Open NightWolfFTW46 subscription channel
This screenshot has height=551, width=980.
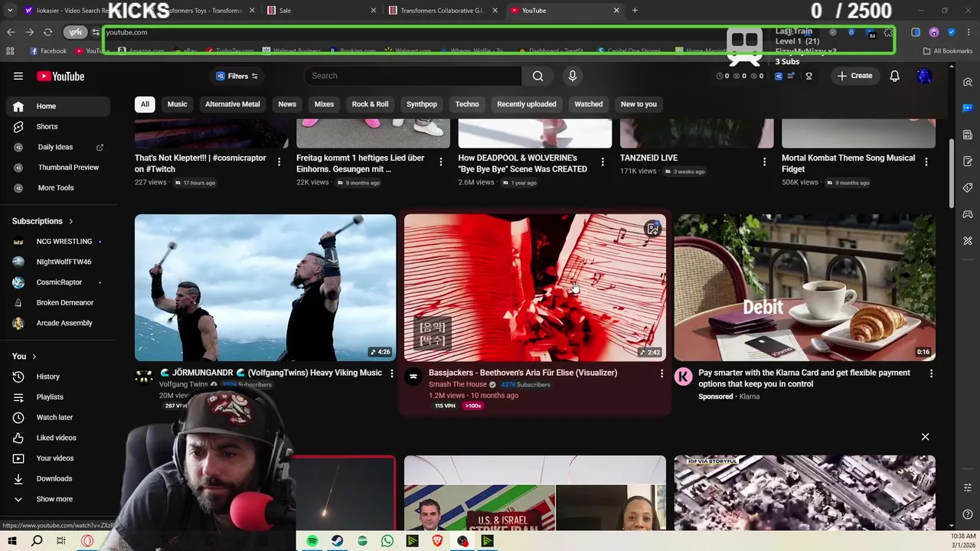click(58, 262)
